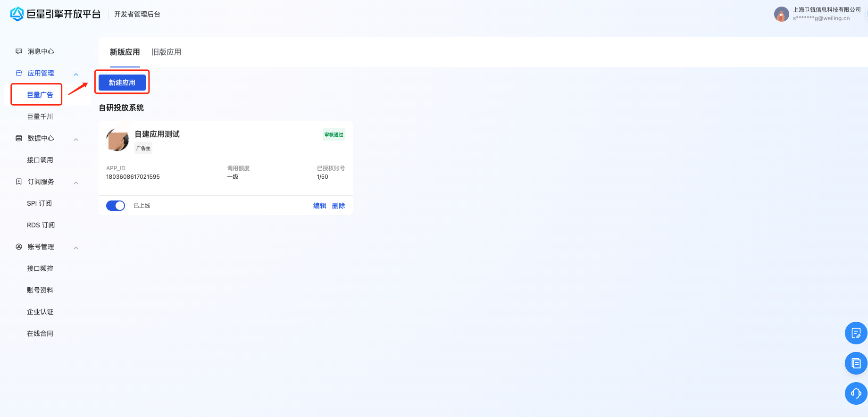Switch to the 新版应用 tab

pos(125,52)
